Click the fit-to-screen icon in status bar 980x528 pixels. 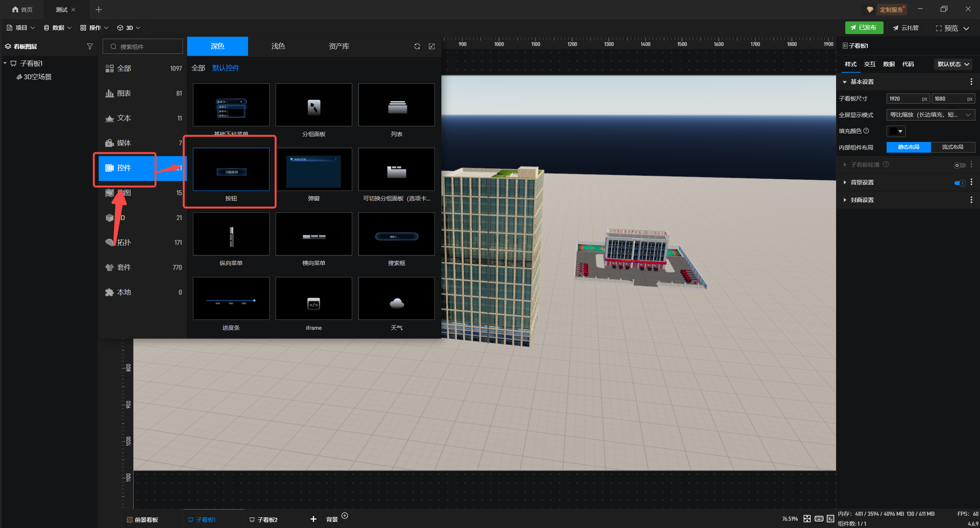pyautogui.click(x=807, y=519)
